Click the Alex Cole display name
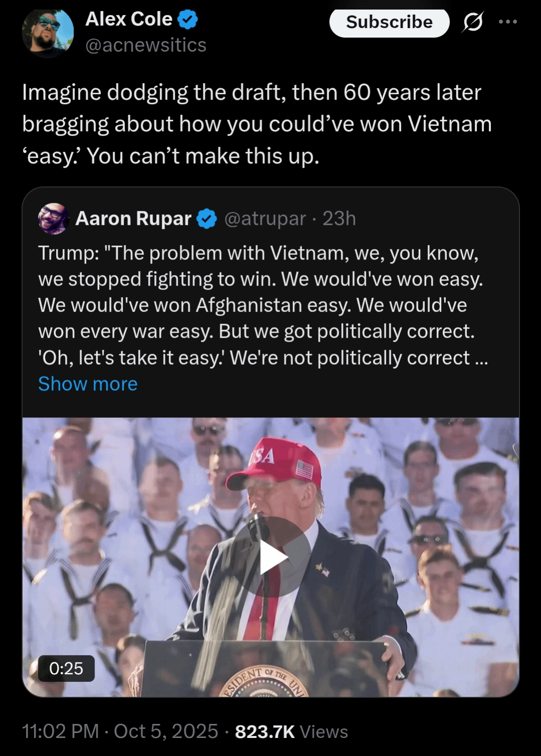 pyautogui.click(x=129, y=19)
